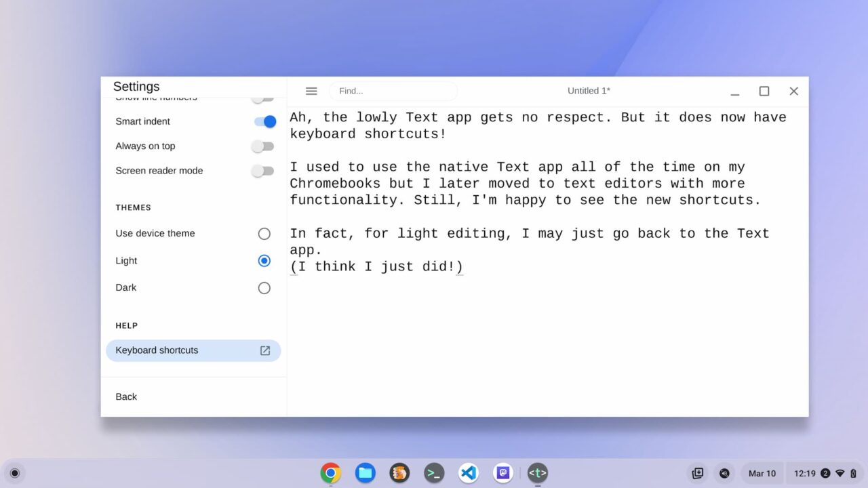
Task: Select the Use device theme radio button
Action: 264,234
